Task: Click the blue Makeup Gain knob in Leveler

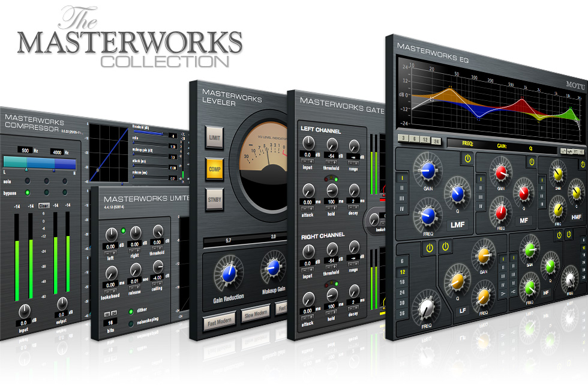Action: click(274, 267)
